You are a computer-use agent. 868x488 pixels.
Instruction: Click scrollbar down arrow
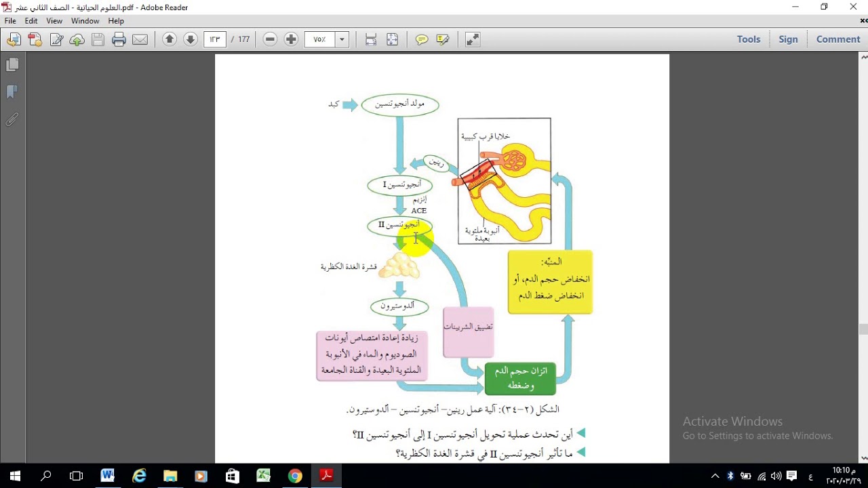pos(863,459)
